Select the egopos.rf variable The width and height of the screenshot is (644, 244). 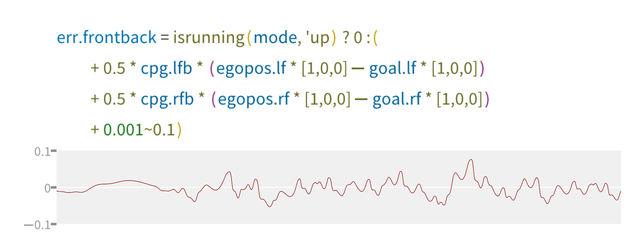pyautogui.click(x=254, y=99)
